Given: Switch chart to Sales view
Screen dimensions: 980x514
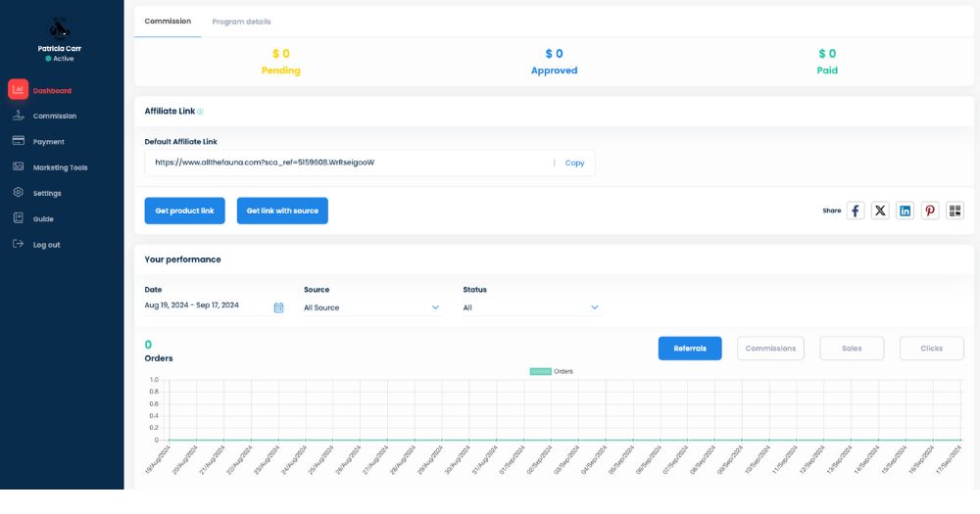Looking at the screenshot, I should coord(851,349).
